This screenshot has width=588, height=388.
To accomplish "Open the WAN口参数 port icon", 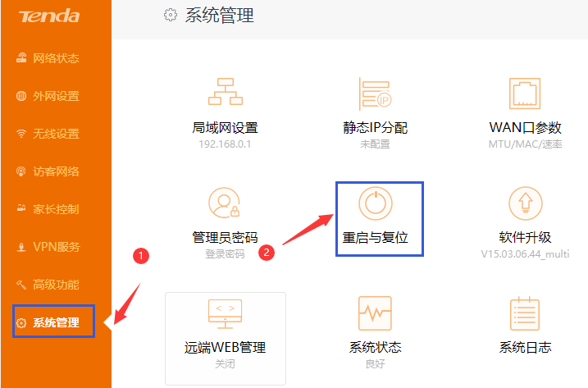I will (525, 94).
